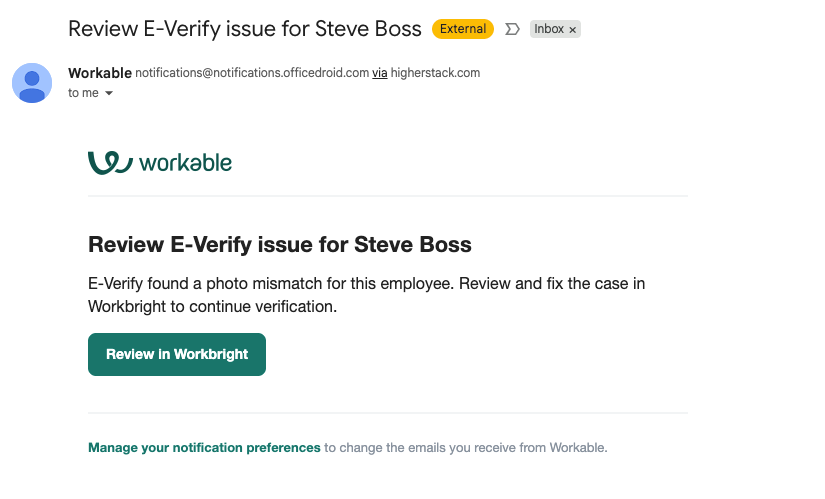Image resolution: width=825 pixels, height=499 pixels.
Task: Select the notifications@notifications.officedroid.com sender address
Action: point(252,73)
